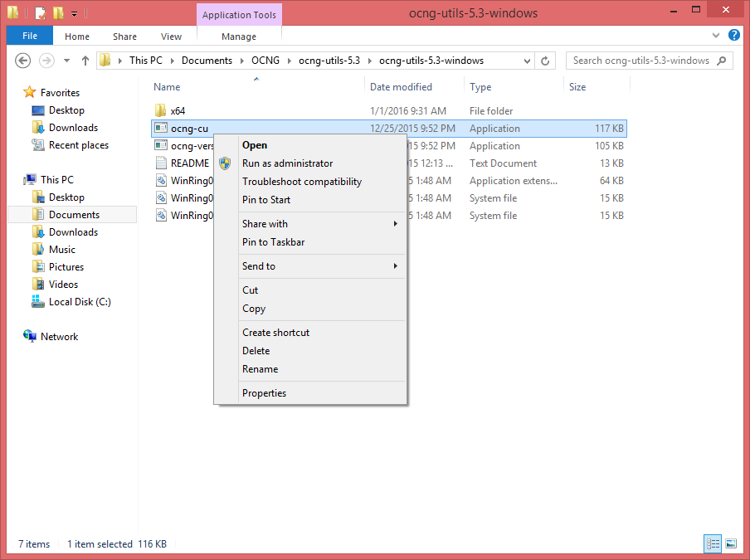Click the Refresh icon beside the address bar
This screenshot has width=750, height=560.
point(545,61)
